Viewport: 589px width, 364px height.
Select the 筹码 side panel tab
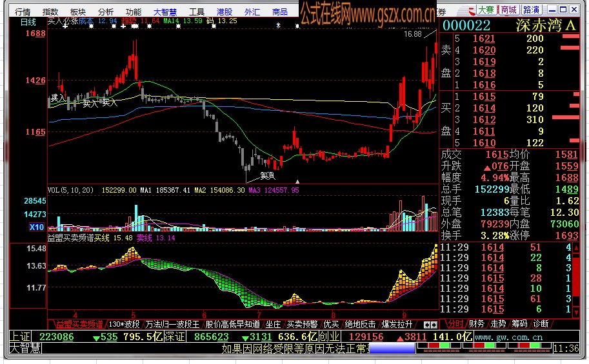click(519, 323)
